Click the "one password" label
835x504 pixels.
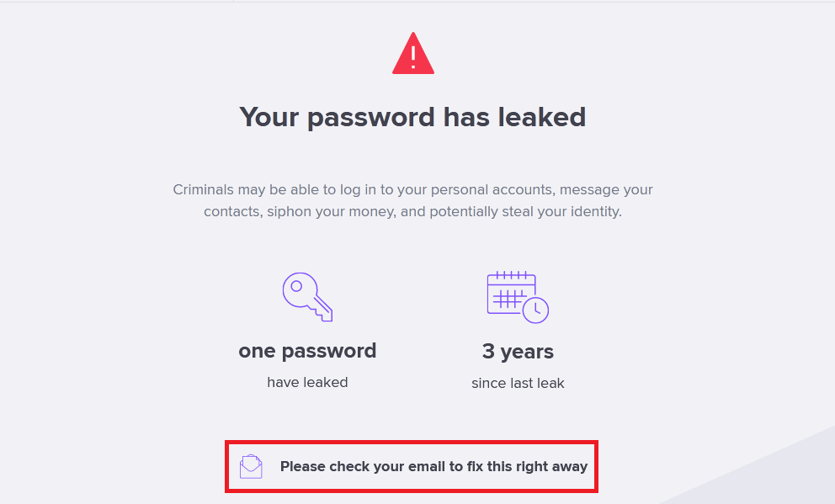[x=307, y=350]
